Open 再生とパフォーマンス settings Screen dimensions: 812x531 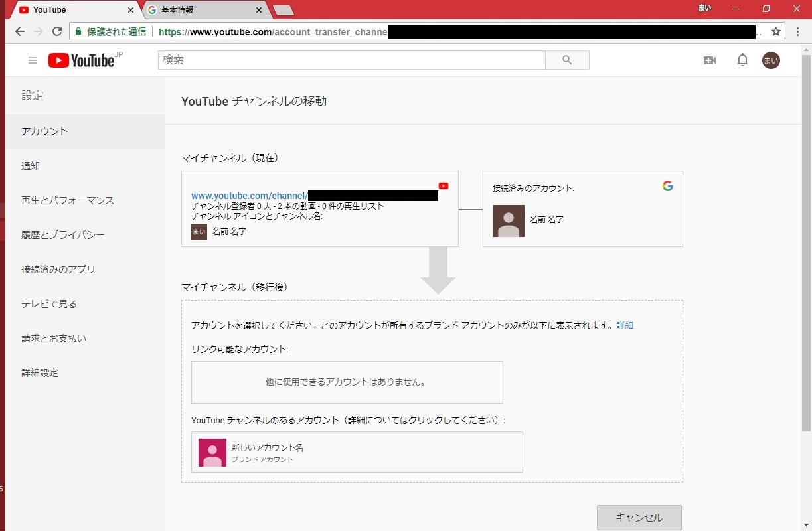point(68,200)
